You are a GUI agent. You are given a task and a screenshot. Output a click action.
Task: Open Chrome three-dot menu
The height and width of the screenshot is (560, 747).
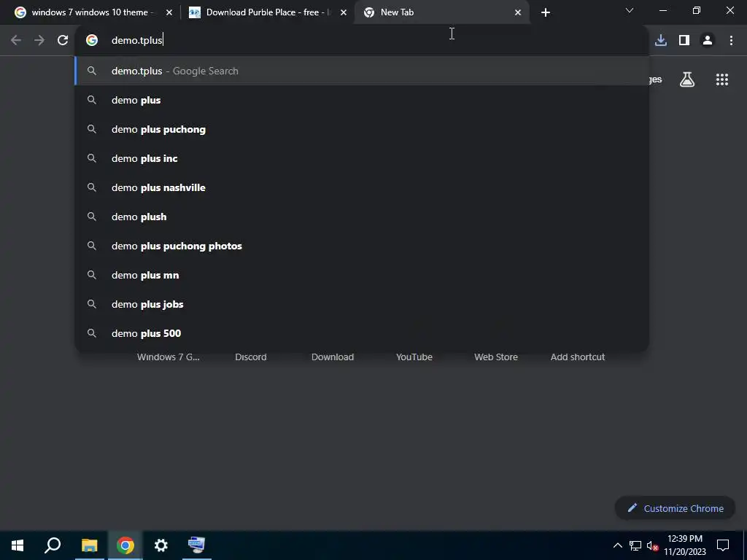click(731, 41)
